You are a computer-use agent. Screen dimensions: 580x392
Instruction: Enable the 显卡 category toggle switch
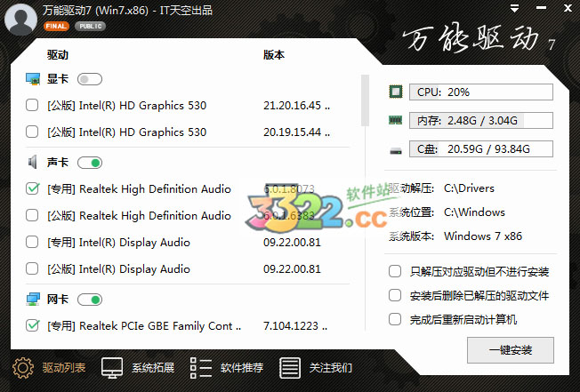pyautogui.click(x=90, y=79)
